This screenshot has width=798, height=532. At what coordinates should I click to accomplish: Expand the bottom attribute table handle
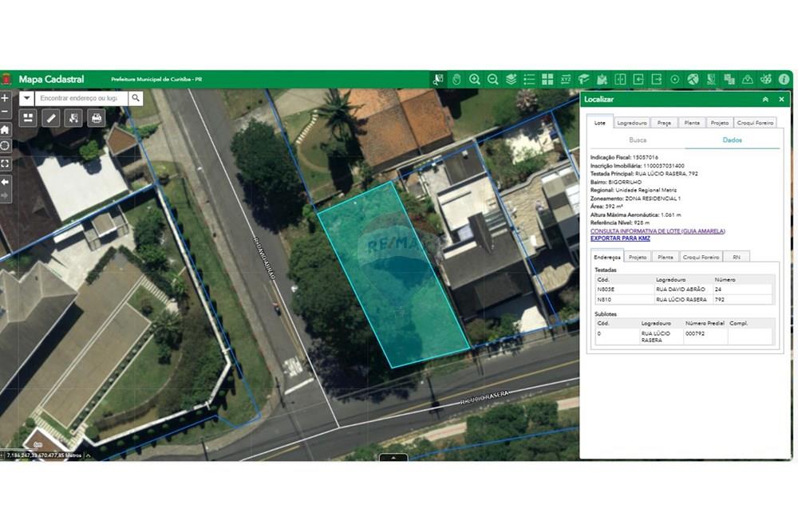click(x=393, y=458)
